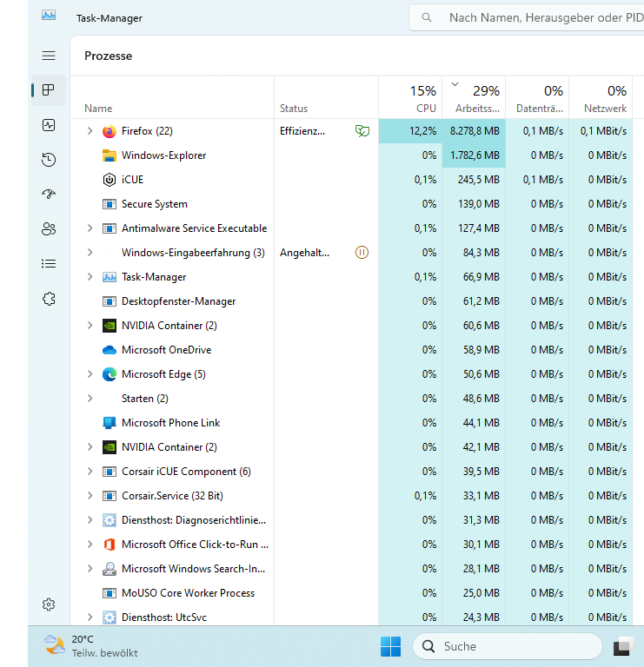Expand the first NVIDIA Container (2) with 60,6 MB
The width and height of the screenshot is (644, 667).
90,326
